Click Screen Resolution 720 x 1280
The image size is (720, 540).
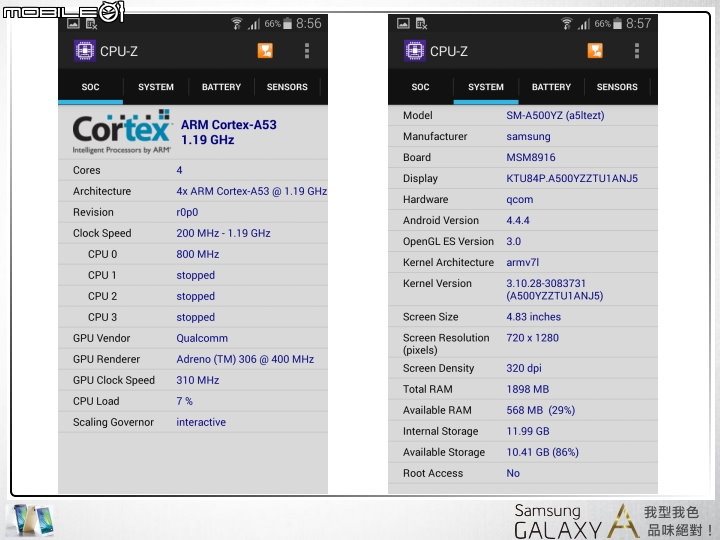coord(533,338)
